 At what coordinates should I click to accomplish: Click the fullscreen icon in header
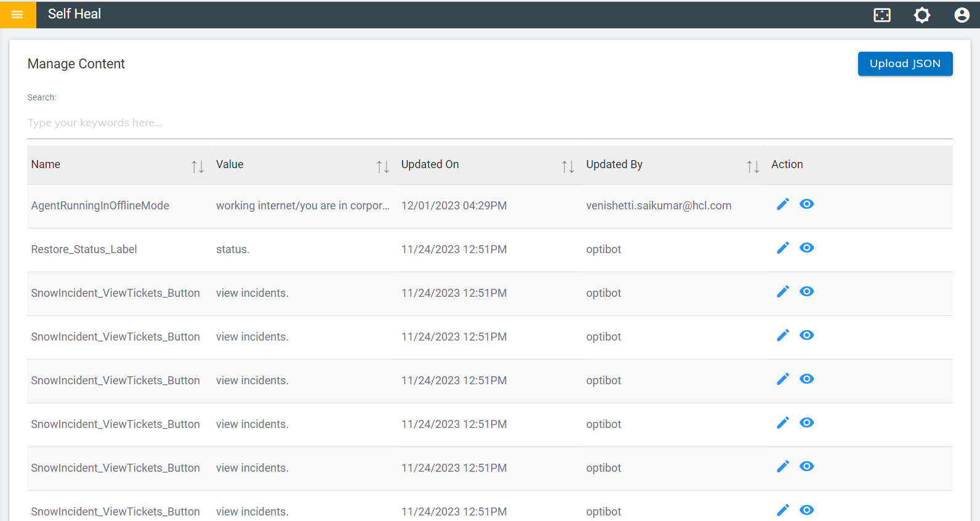[x=882, y=15]
